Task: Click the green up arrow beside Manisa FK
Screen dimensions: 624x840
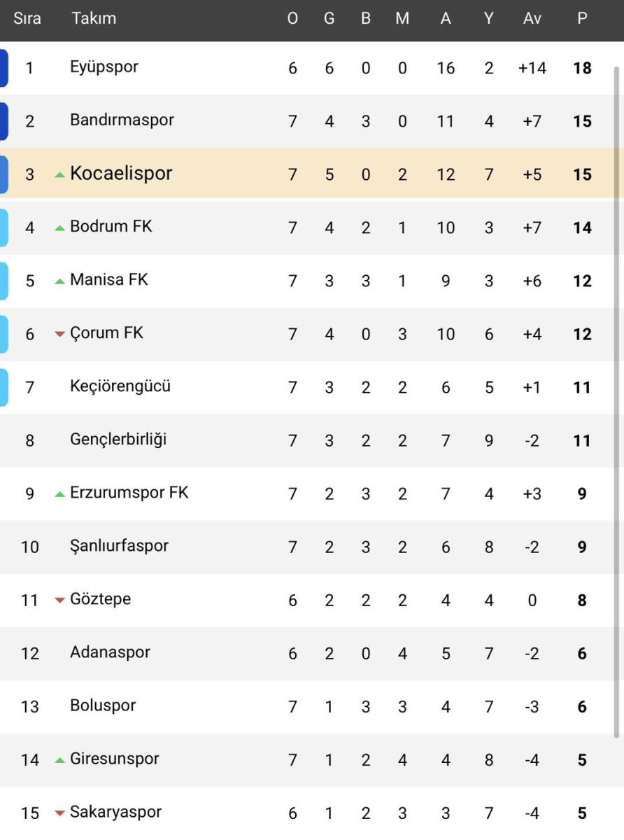Action: click(x=59, y=281)
